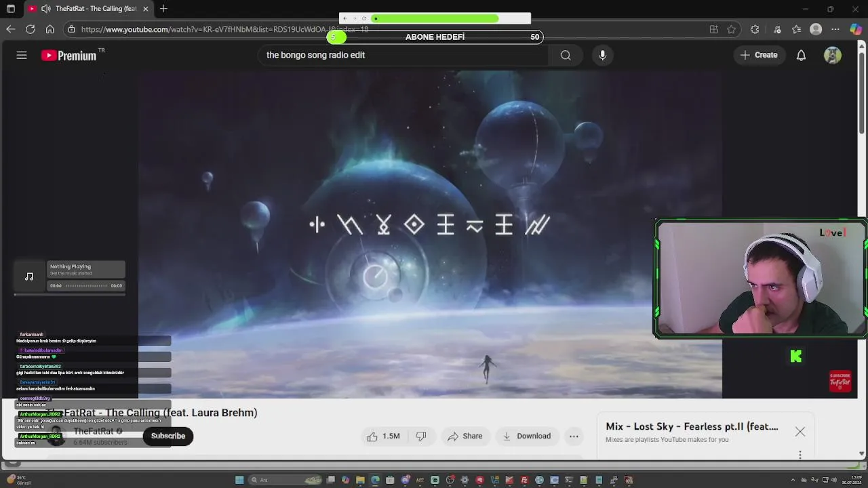The height and width of the screenshot is (488, 868).
Task: Reload the page in the browser
Action: tap(31, 29)
